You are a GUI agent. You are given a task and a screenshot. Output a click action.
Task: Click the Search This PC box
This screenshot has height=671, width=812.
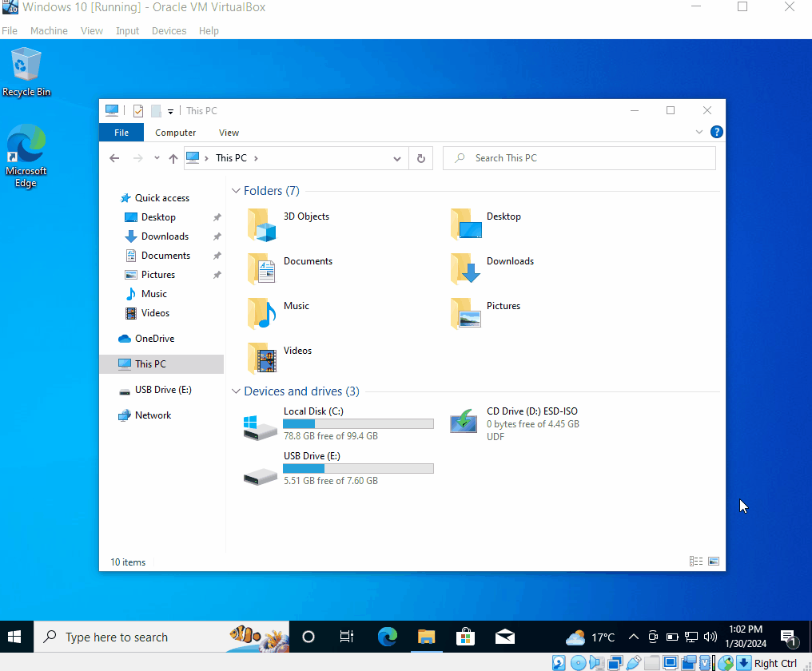[x=579, y=158]
